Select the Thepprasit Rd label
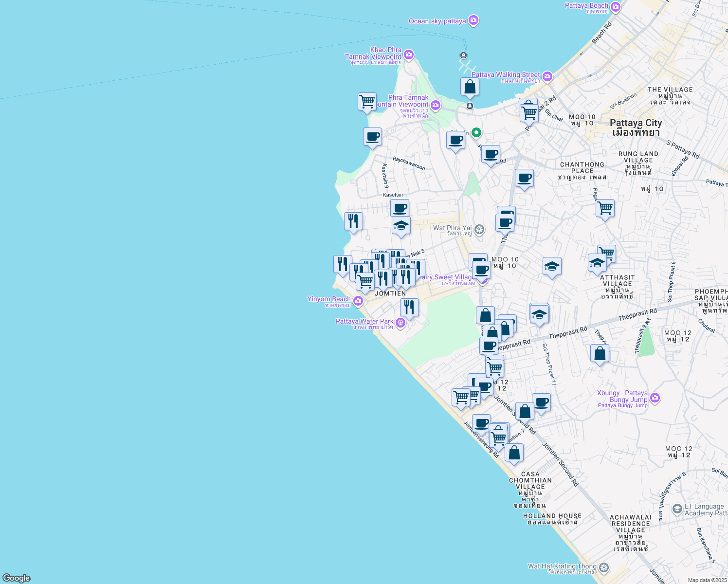Image resolution: width=728 pixels, height=584 pixels. (567, 333)
